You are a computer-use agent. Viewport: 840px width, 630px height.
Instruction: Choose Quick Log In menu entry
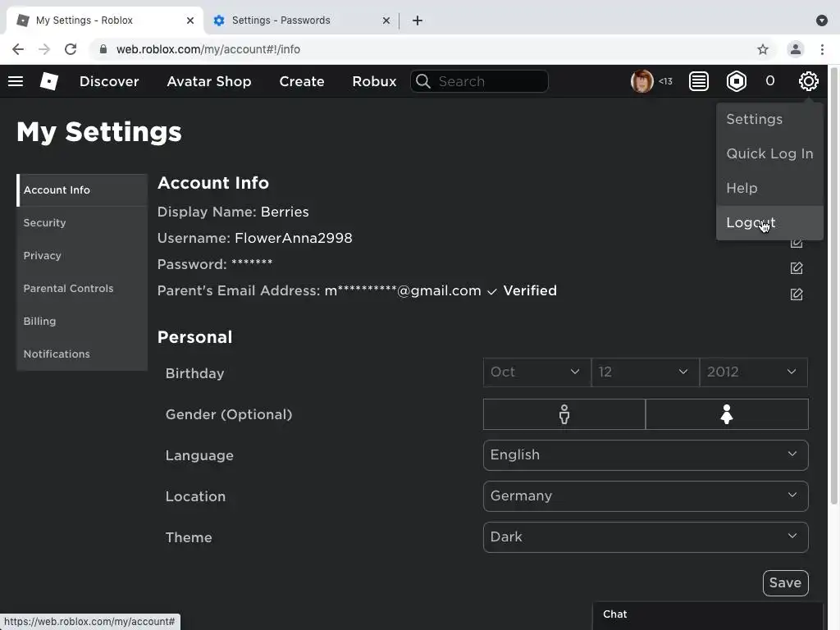point(769,153)
